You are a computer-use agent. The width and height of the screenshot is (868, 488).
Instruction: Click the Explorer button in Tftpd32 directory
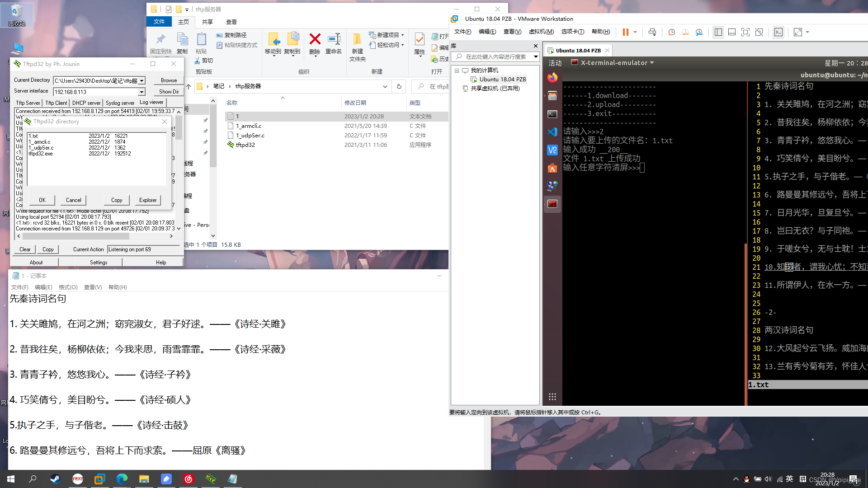click(x=148, y=200)
